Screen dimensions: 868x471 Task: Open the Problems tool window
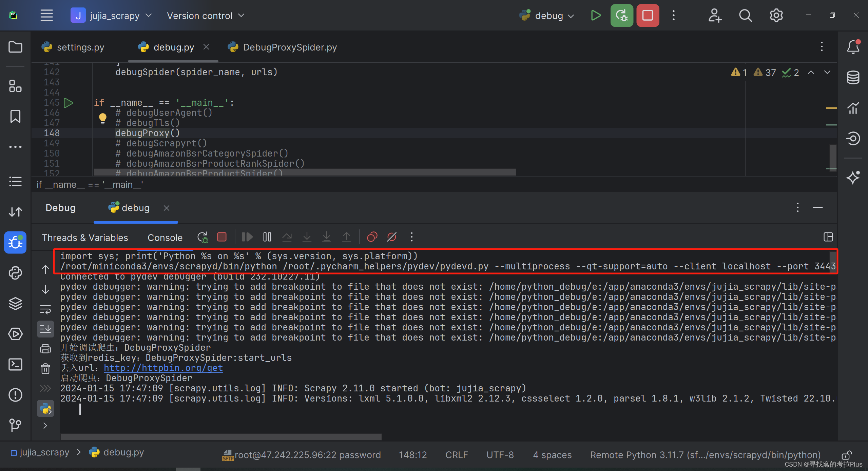pyautogui.click(x=15, y=395)
